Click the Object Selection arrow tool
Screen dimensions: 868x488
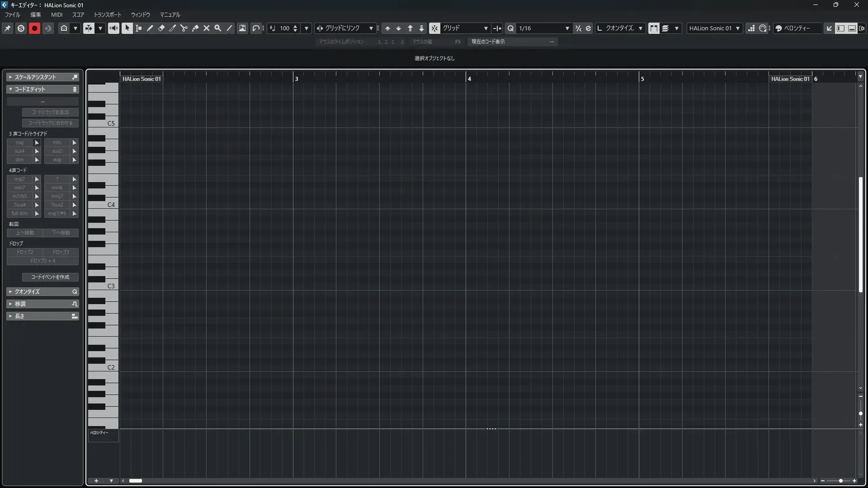click(x=127, y=28)
